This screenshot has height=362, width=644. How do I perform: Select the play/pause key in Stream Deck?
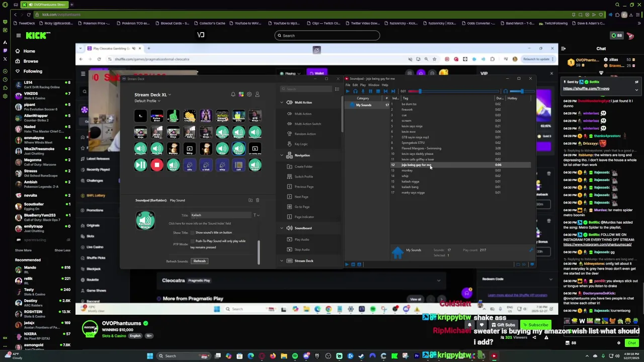pos(140,165)
